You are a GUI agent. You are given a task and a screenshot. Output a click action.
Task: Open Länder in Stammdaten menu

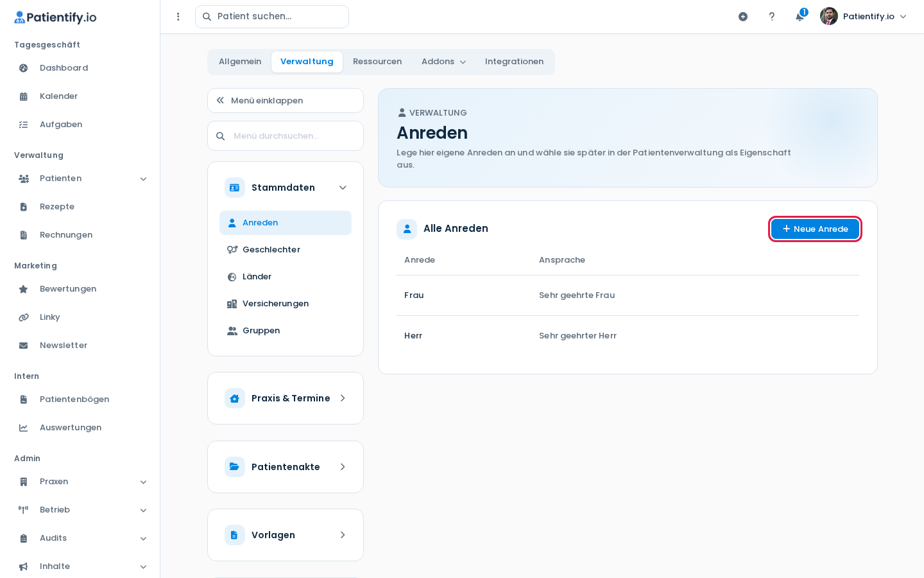point(286,277)
